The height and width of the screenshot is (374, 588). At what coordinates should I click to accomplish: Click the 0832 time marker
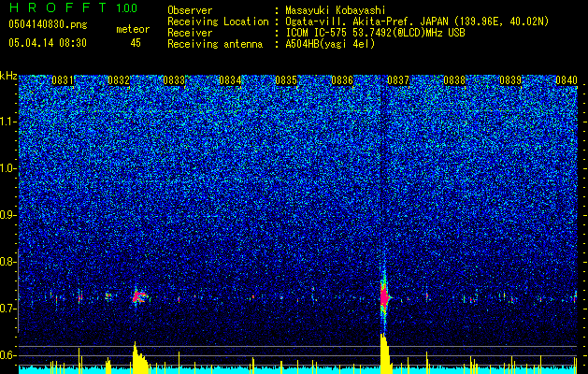119,80
